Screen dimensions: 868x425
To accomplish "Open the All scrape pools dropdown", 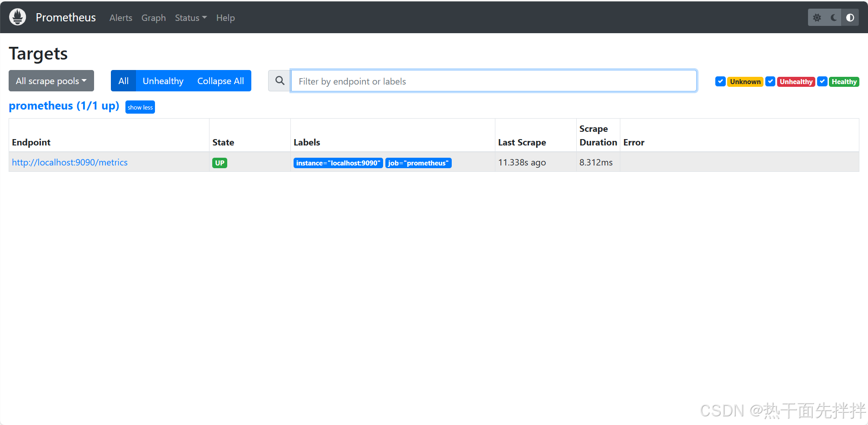I will pos(51,81).
